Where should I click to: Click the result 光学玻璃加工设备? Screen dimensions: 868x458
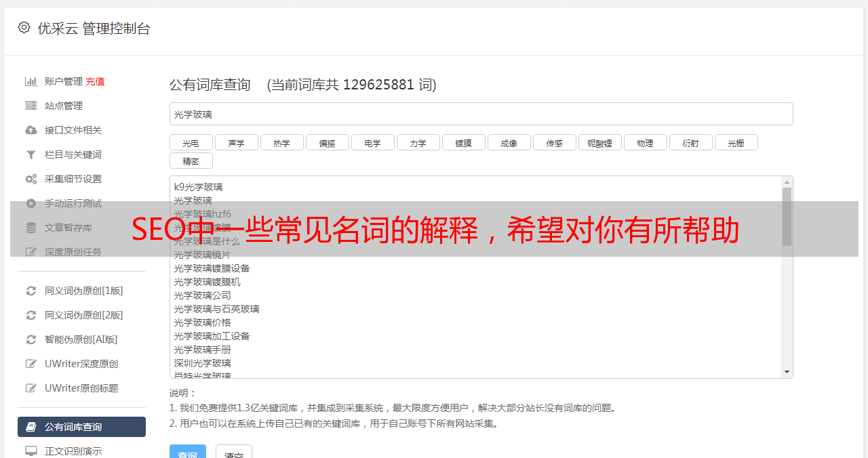[212, 336]
